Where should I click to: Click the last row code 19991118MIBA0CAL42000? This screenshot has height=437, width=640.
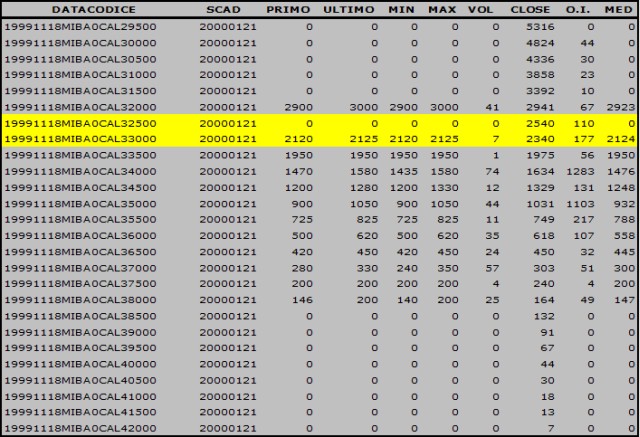point(81,428)
